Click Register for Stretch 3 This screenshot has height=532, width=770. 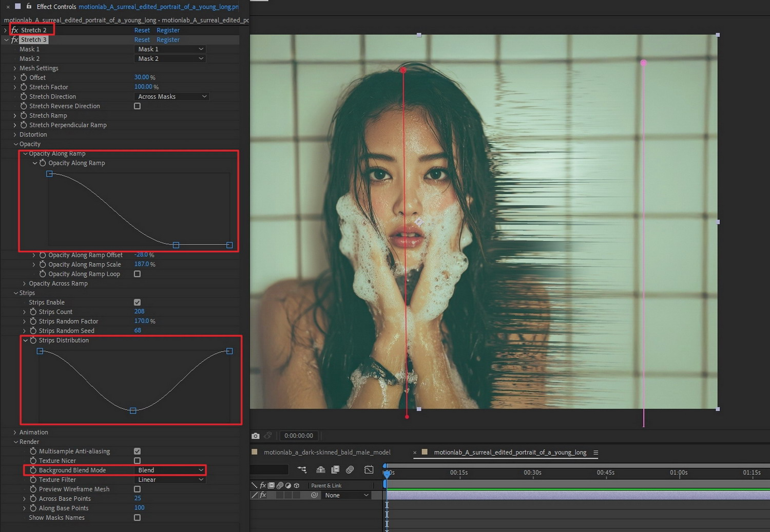click(x=168, y=40)
